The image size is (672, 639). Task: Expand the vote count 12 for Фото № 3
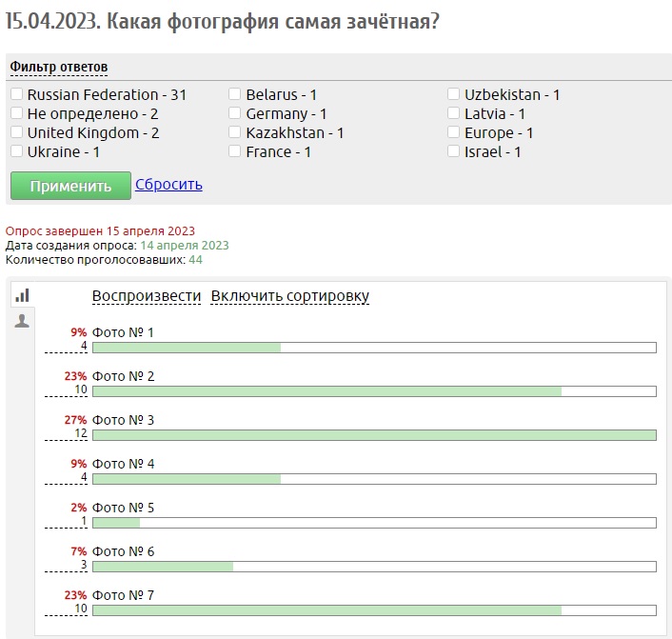80,434
